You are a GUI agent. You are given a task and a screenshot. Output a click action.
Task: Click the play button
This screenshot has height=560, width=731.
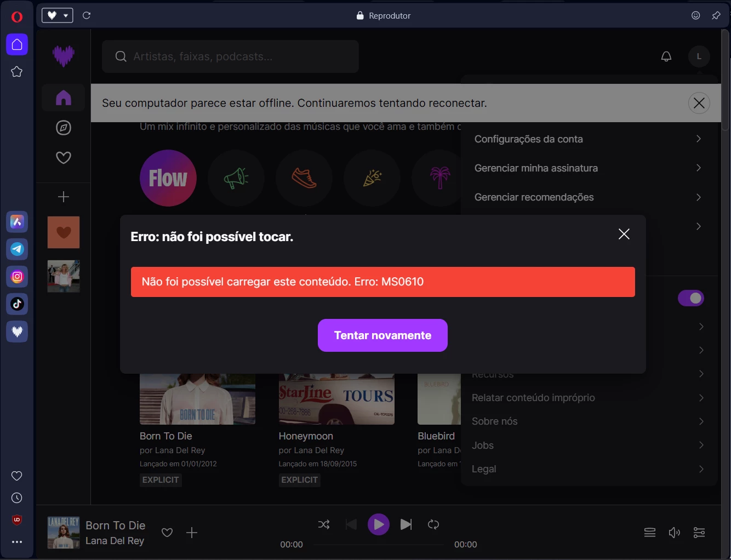pyautogui.click(x=379, y=524)
